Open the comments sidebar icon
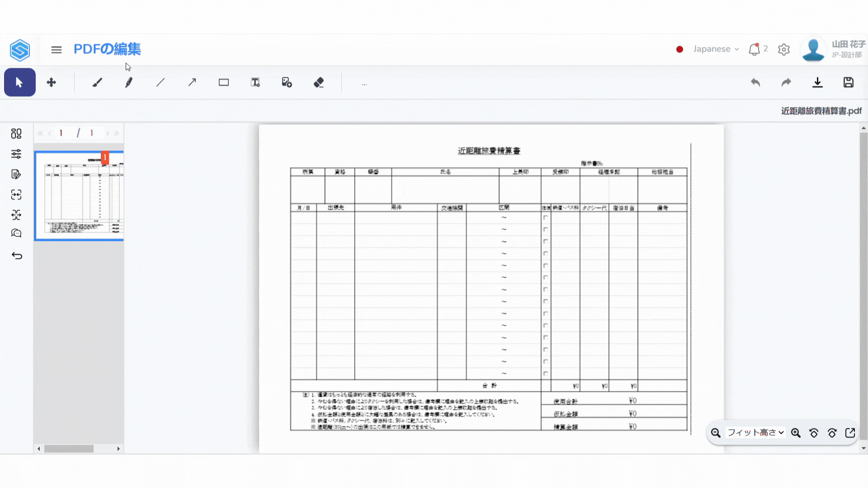Image resolution: width=868 pixels, height=488 pixels. (16, 234)
